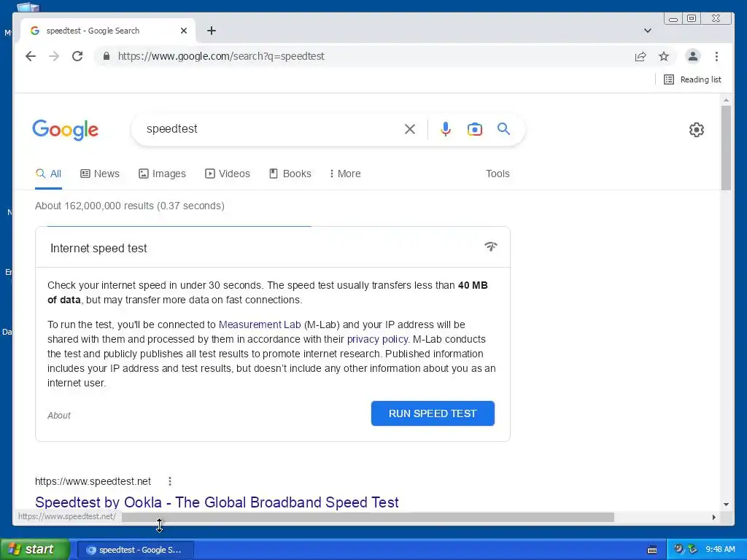Search by image with camera icon

click(x=474, y=129)
